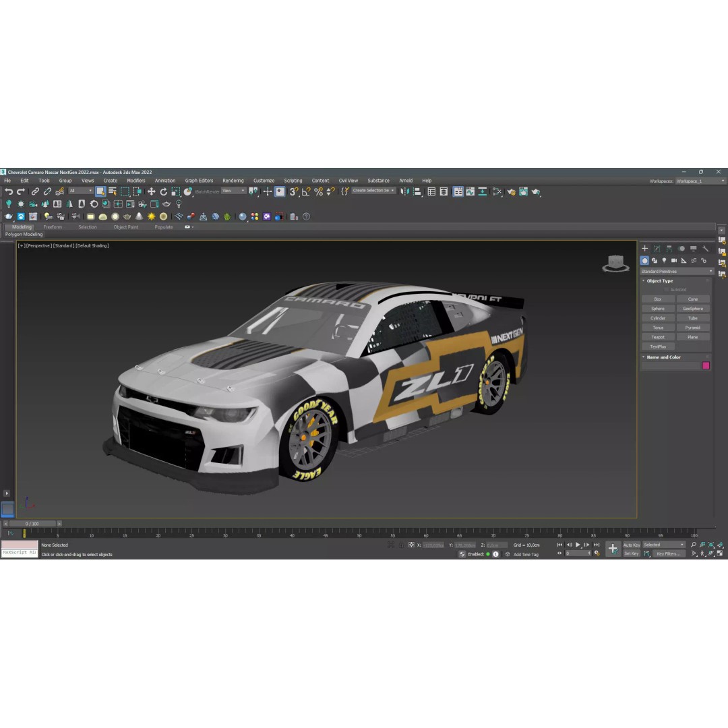Play the animation

[x=578, y=545]
